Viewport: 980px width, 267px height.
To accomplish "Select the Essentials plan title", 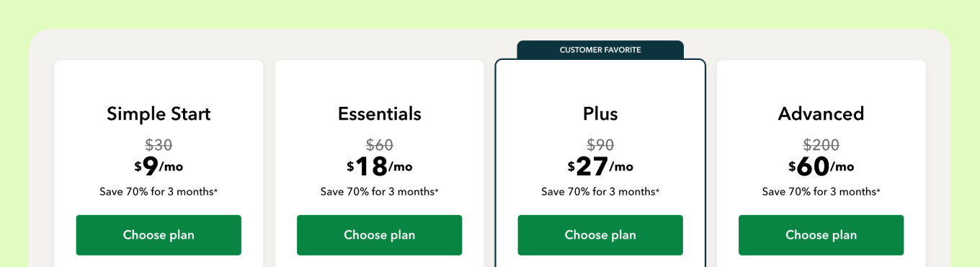I will pyautogui.click(x=380, y=114).
